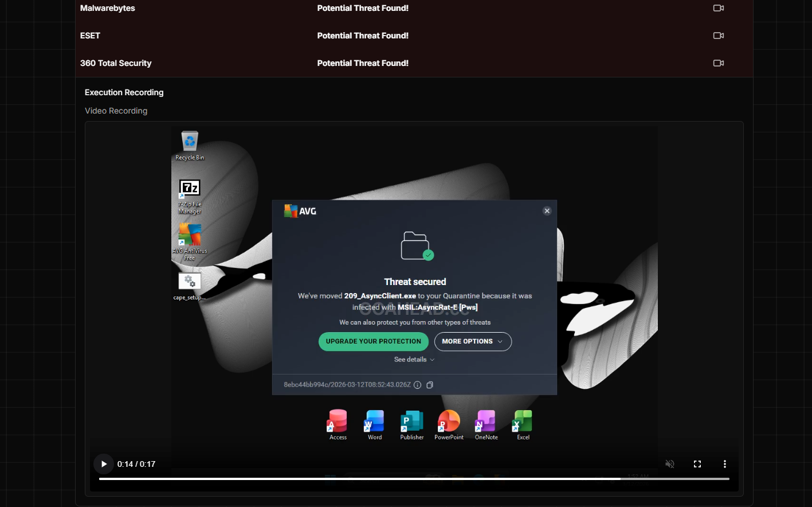Click the AVG AntiVirus Free desktop shortcut
The height and width of the screenshot is (507, 812).
(x=190, y=242)
